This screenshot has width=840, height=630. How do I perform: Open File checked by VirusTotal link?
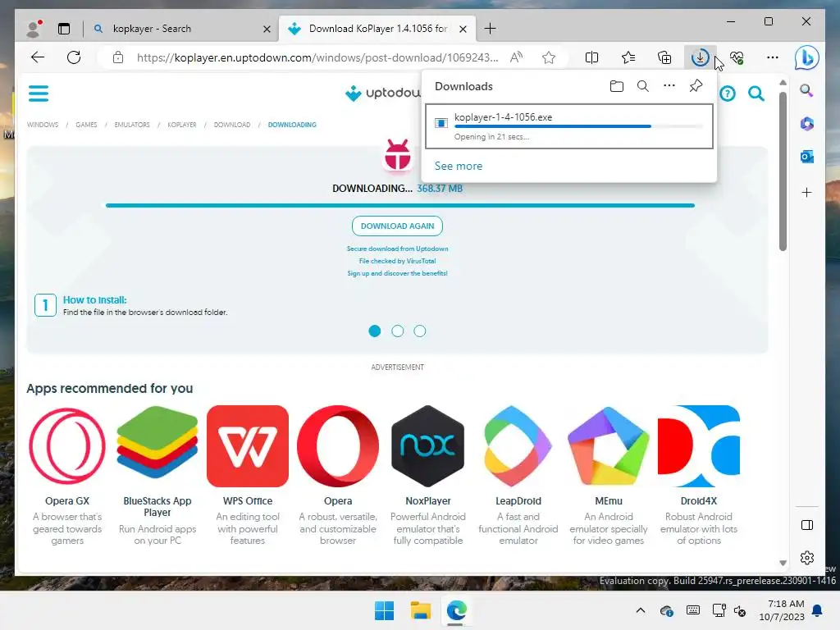point(397,261)
